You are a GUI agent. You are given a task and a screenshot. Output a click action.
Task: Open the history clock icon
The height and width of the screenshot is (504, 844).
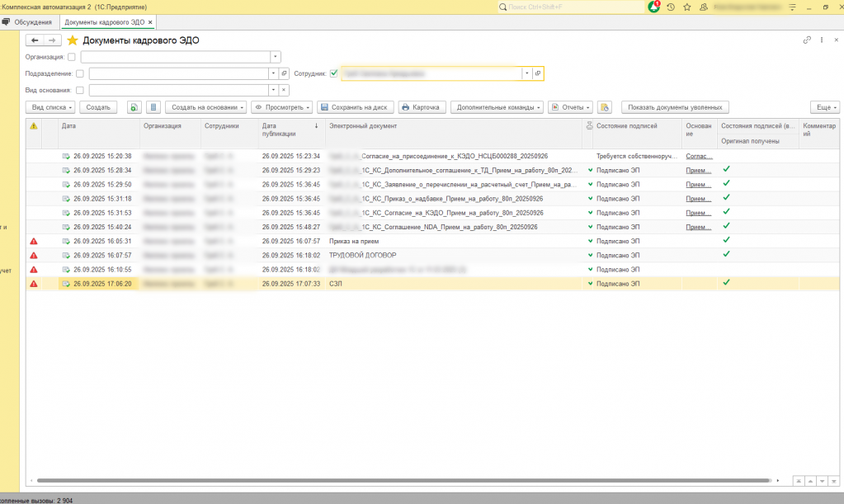point(671,7)
